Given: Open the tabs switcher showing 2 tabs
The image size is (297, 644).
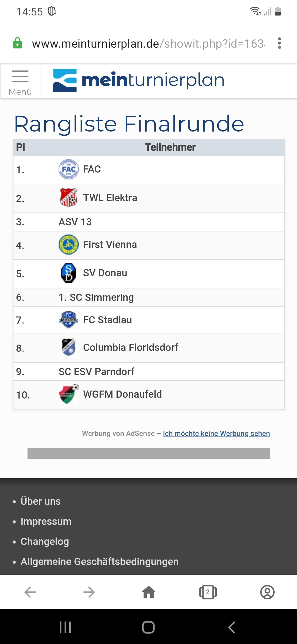Looking at the screenshot, I should (208, 592).
